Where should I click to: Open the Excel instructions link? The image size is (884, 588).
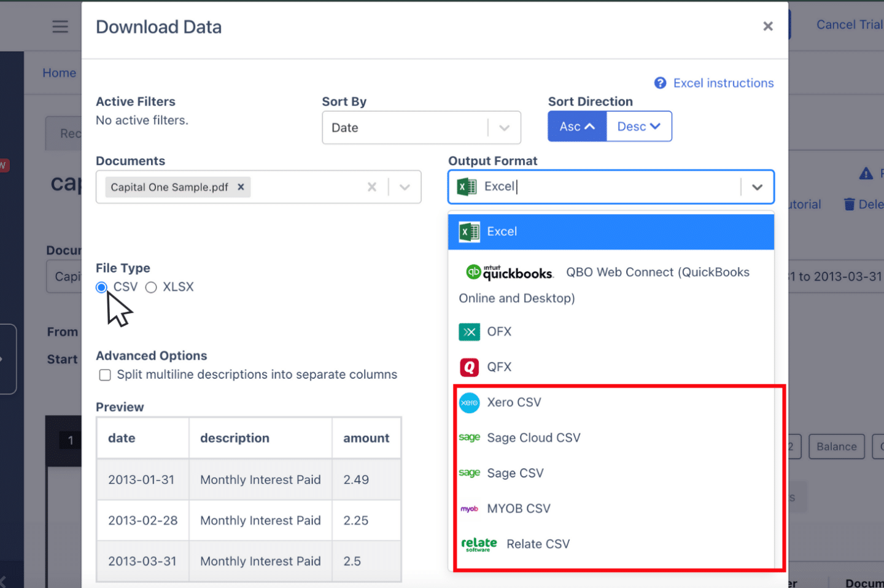coord(723,83)
